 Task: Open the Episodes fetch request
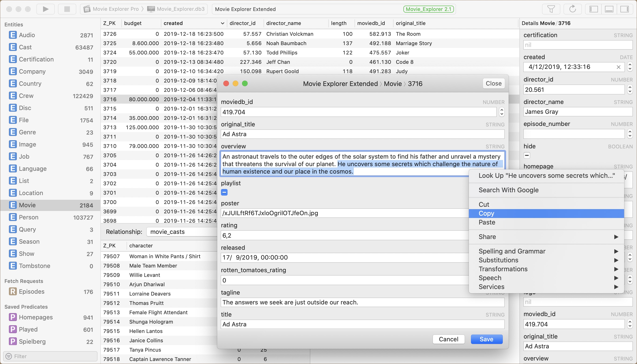51,292
